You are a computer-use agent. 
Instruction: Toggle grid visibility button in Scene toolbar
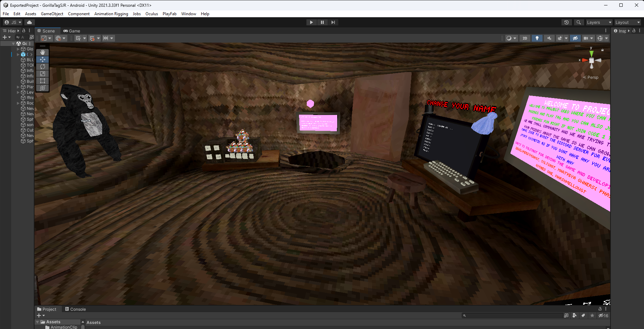78,38
